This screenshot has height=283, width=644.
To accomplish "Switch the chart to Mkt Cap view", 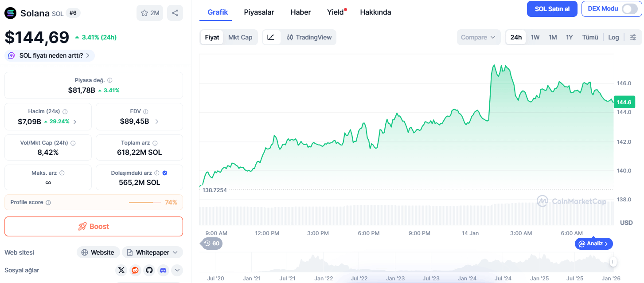I will [x=240, y=37].
